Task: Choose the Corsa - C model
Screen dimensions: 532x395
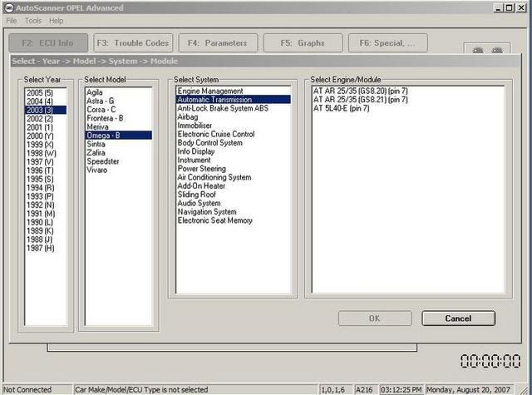Action: click(118, 110)
